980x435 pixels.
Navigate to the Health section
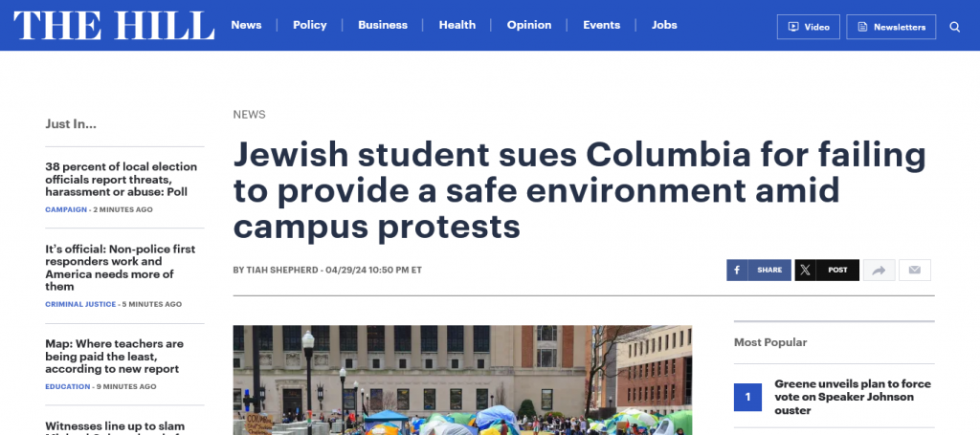(x=457, y=25)
